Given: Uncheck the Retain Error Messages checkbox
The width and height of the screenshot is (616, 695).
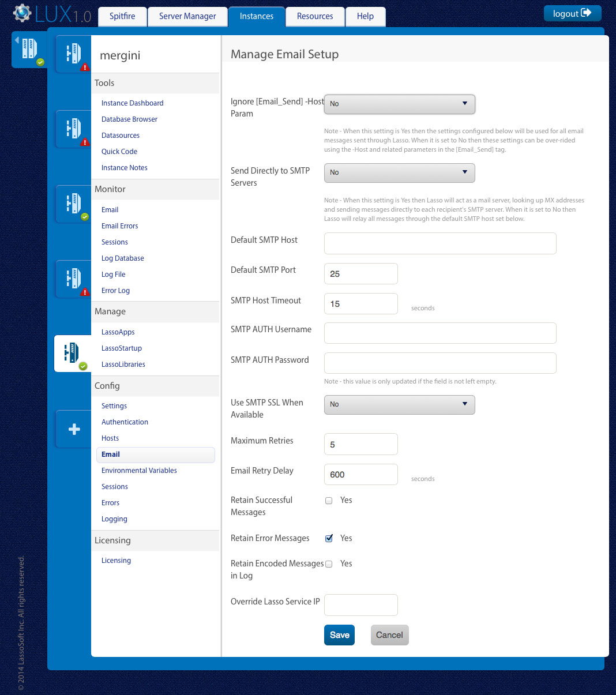Looking at the screenshot, I should pyautogui.click(x=329, y=539).
